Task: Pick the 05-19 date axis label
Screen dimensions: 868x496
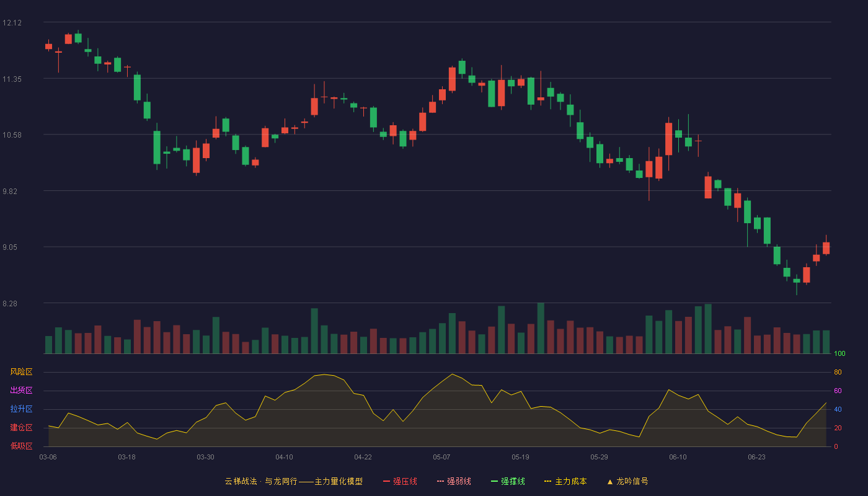Action: [520, 457]
